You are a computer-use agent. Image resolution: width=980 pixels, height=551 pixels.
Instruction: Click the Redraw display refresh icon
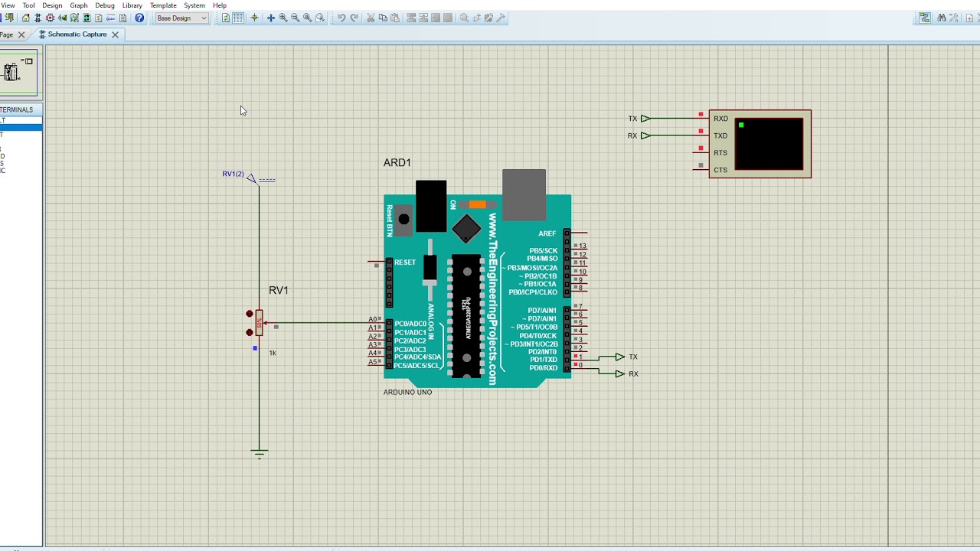(226, 18)
